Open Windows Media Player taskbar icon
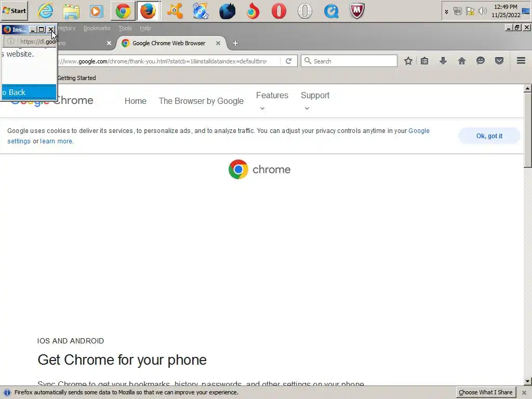The width and height of the screenshot is (532, 399). point(97,11)
